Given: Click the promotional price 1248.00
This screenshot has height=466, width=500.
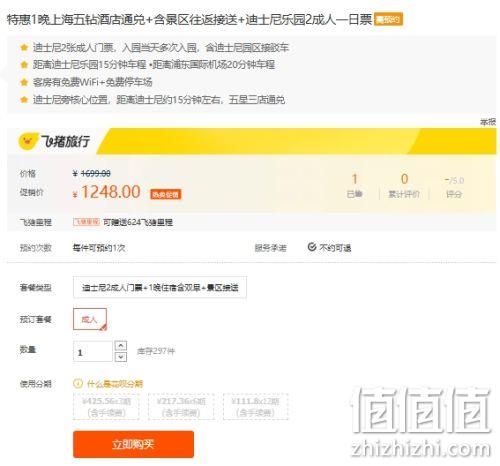Looking at the screenshot, I should pos(111,192).
